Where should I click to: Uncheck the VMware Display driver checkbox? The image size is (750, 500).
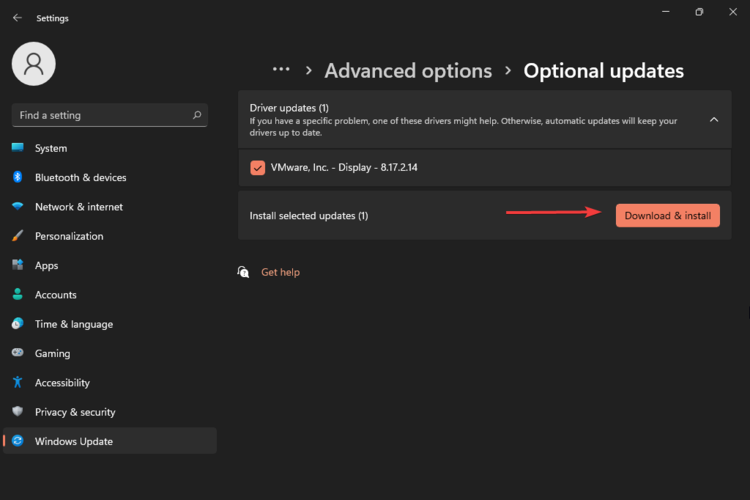(x=258, y=168)
